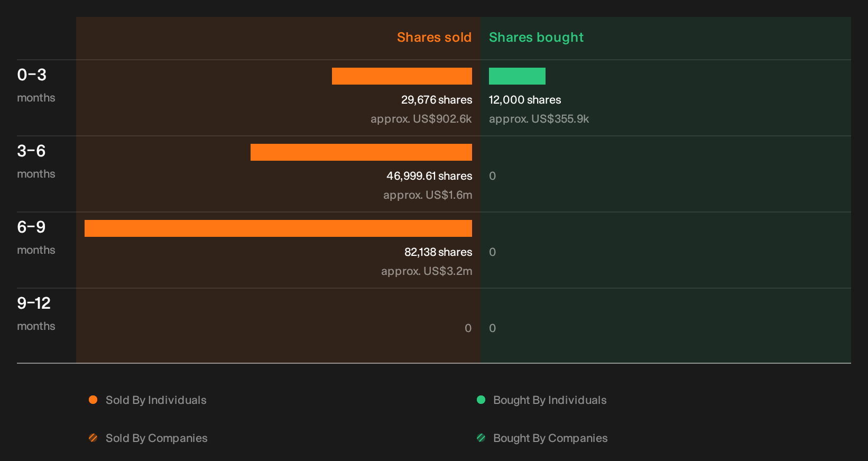
Task: Click the approx. US$1.6m value
Action: coord(428,195)
